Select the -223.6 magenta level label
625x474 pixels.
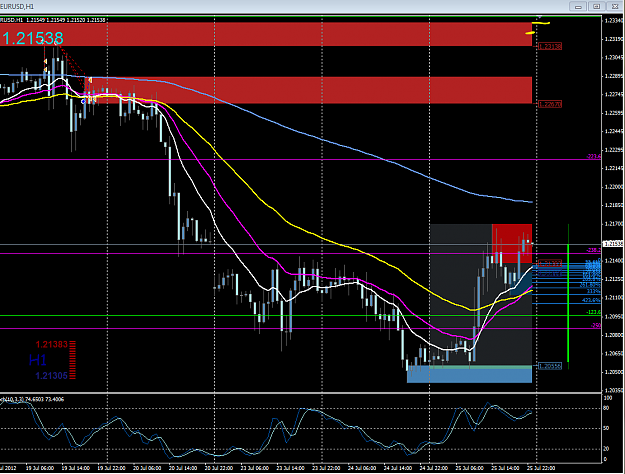(x=594, y=157)
